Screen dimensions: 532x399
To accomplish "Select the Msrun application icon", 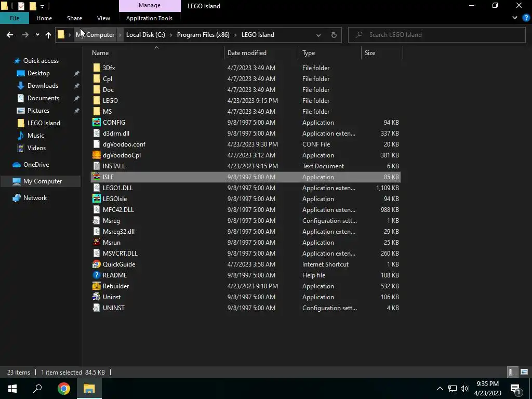I will pos(97,243).
